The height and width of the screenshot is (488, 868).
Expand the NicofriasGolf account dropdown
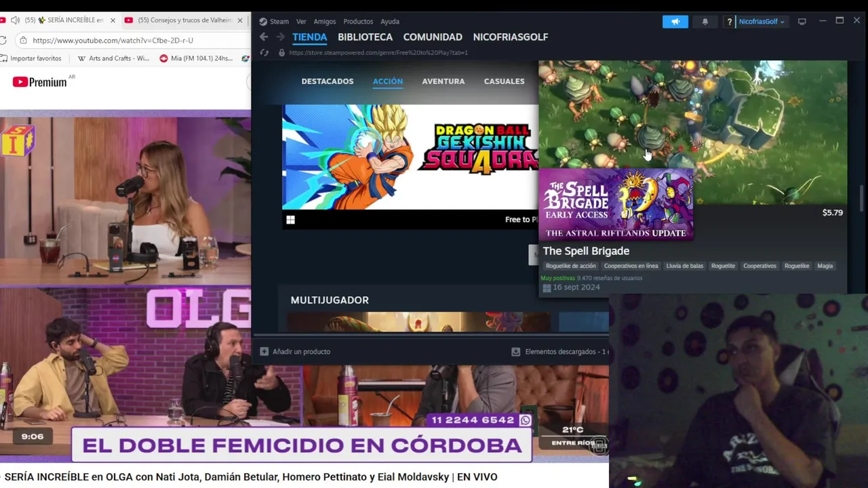[x=761, y=22]
